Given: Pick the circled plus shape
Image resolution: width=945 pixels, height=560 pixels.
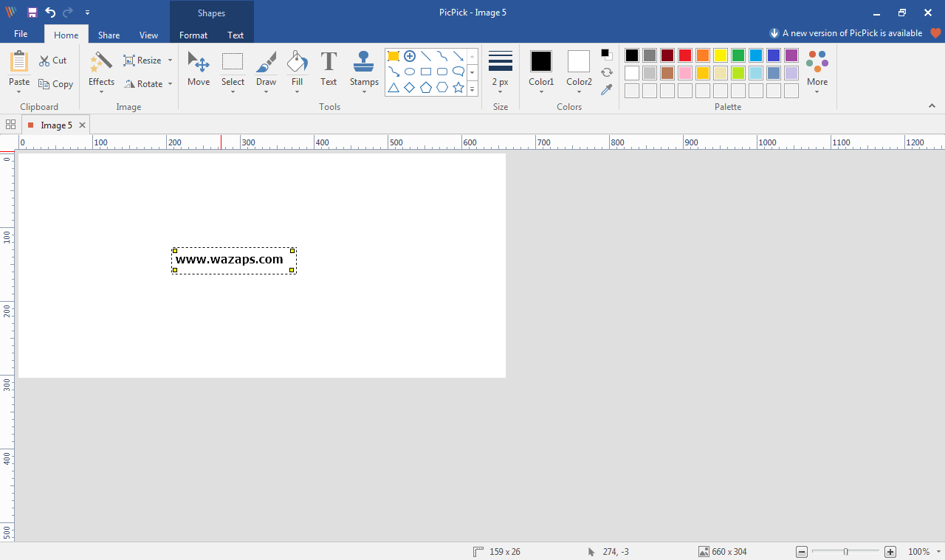Looking at the screenshot, I should click(410, 56).
